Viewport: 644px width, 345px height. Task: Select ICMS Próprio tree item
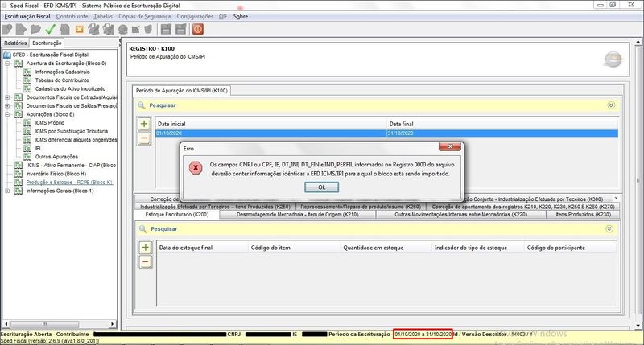click(x=50, y=123)
